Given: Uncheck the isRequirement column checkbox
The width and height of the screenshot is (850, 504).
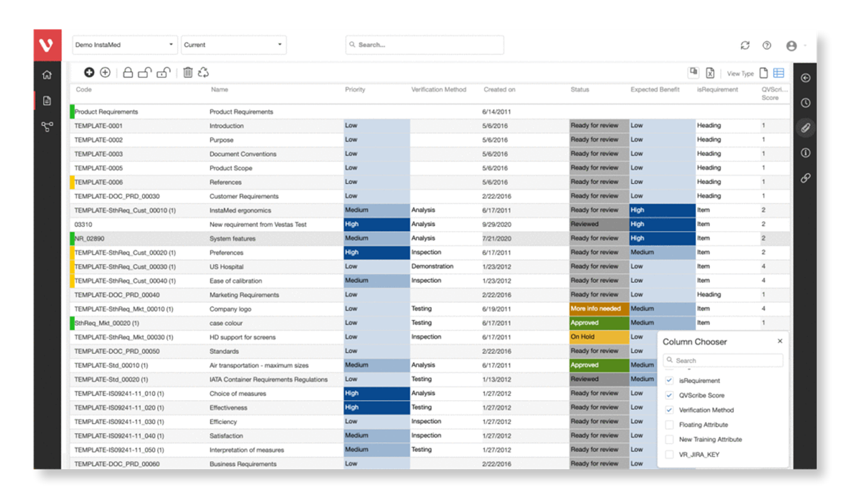Looking at the screenshot, I should click(669, 381).
